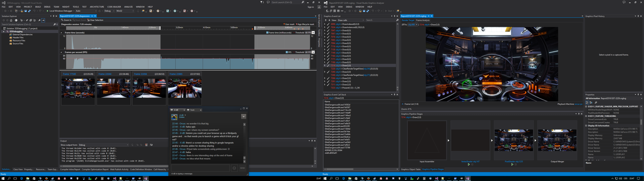Open ANALYZE menu in Visual Studio
The height and width of the screenshot is (181, 644).
click(x=128, y=7)
